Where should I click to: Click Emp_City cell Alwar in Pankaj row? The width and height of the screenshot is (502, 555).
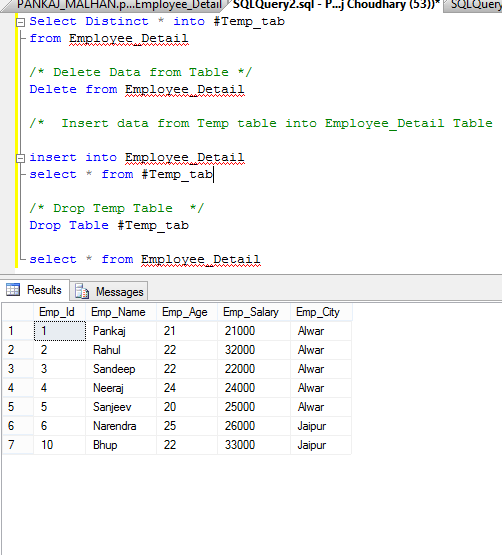click(321, 331)
